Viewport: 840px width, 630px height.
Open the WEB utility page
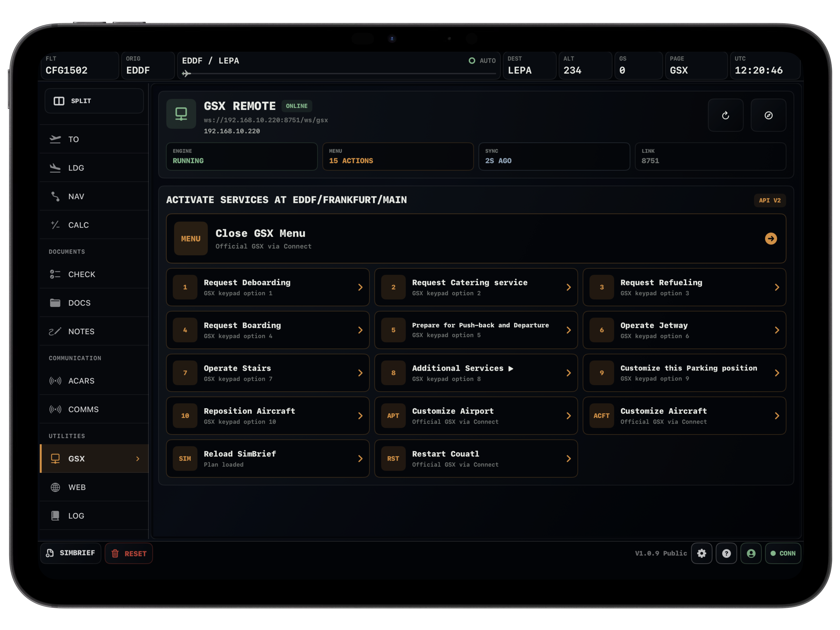pyautogui.click(x=94, y=487)
